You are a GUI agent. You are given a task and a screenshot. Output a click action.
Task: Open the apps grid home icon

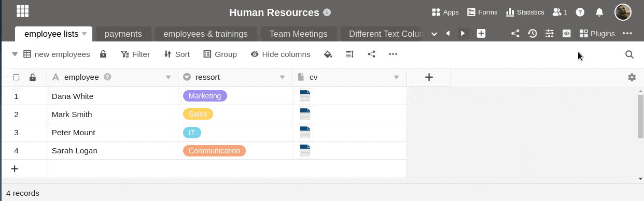point(23,11)
